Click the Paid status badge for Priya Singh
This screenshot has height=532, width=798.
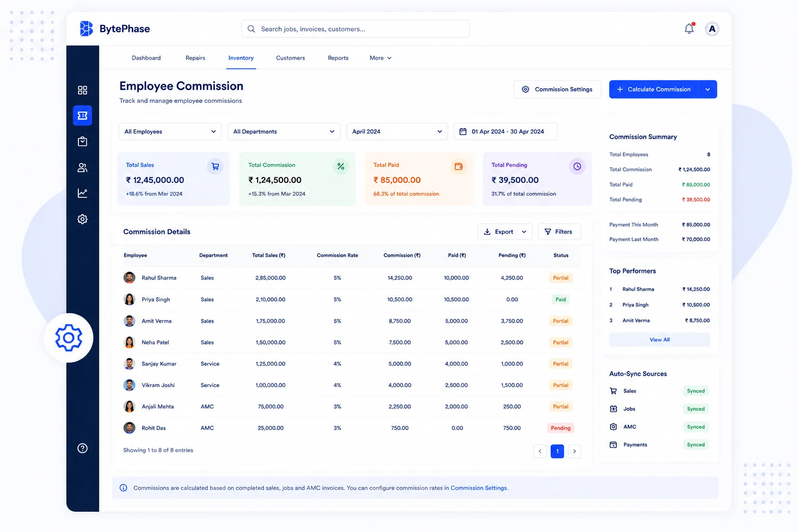click(x=561, y=299)
